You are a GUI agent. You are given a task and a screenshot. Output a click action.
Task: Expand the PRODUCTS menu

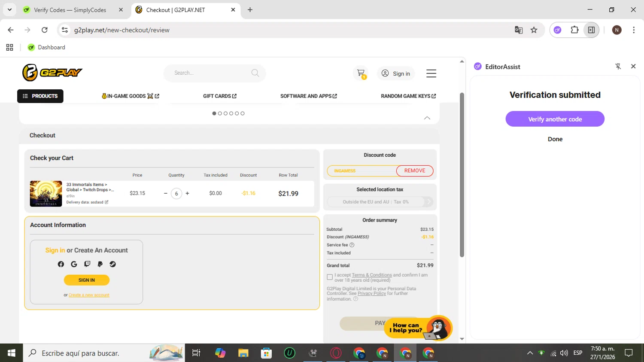40,96
